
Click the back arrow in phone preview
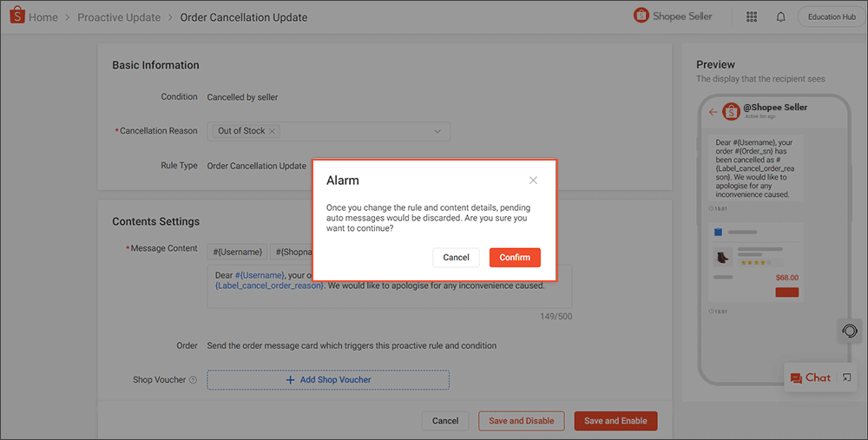pos(713,112)
